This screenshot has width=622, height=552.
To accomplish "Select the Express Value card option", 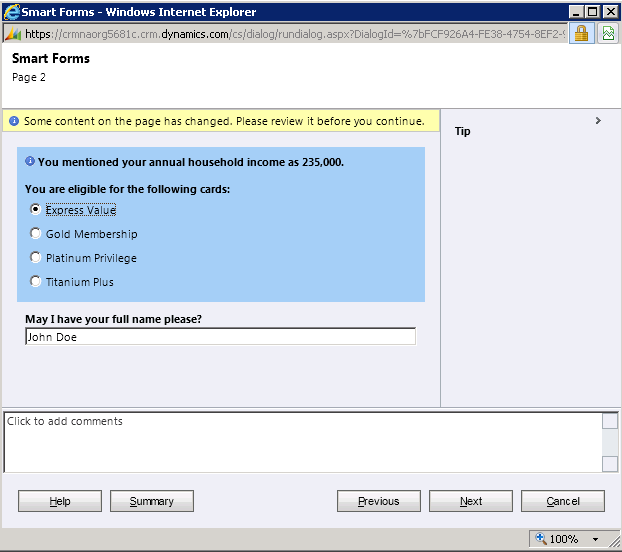I will (x=36, y=210).
